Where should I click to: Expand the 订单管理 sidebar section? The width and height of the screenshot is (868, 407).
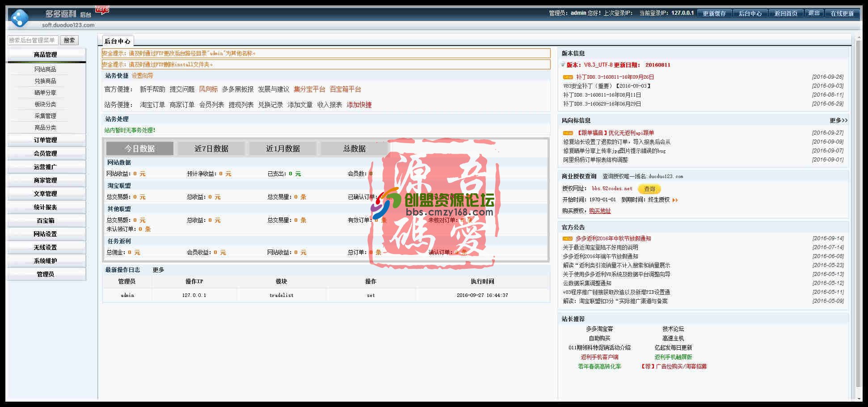click(46, 140)
